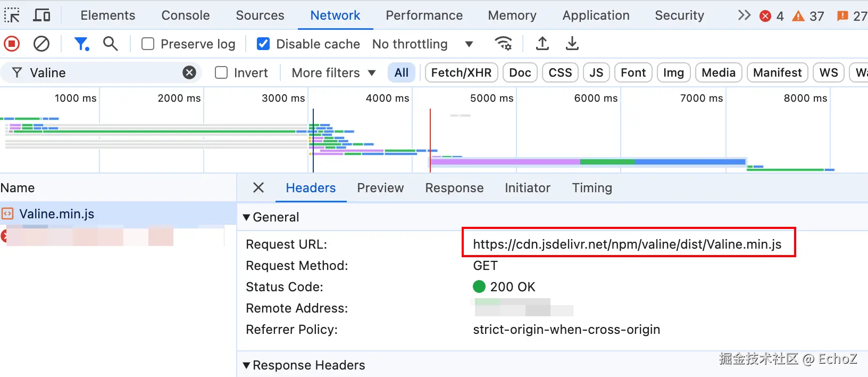Clear the network log

coord(41,44)
